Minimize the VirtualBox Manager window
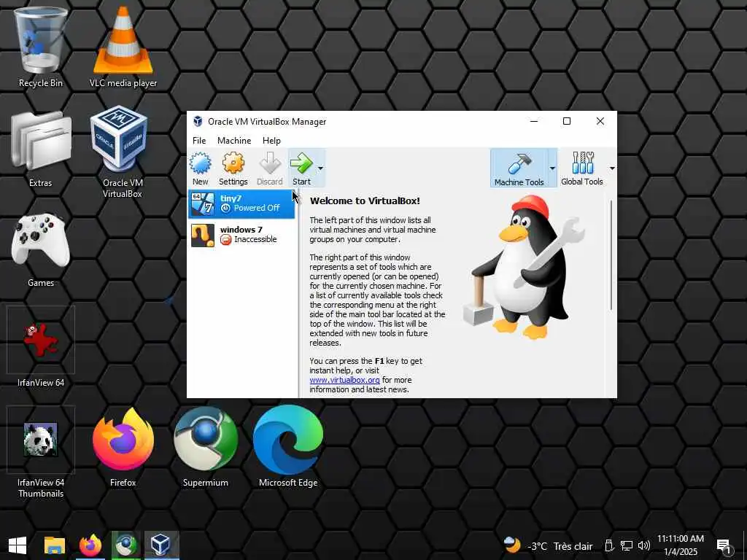The height and width of the screenshot is (560, 747). pyautogui.click(x=534, y=122)
